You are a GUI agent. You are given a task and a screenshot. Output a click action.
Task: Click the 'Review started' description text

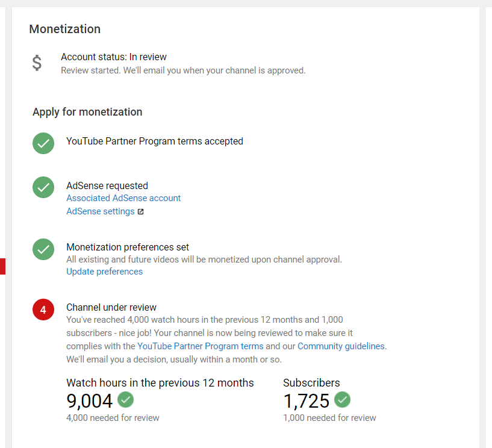(x=183, y=70)
